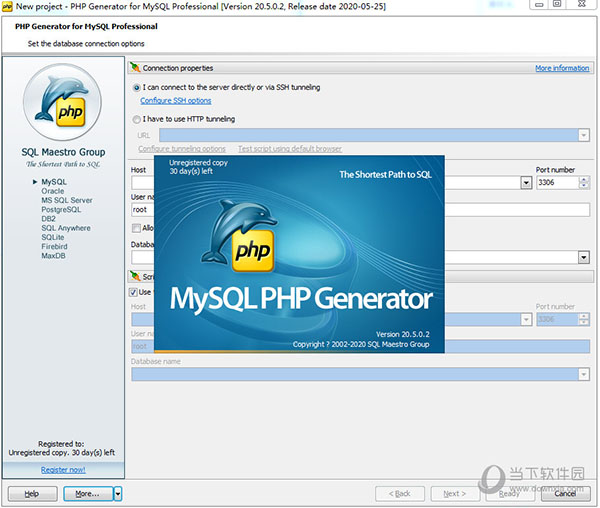Select SQL Anywhere in the product list
The image size is (600, 508).
pos(66,228)
